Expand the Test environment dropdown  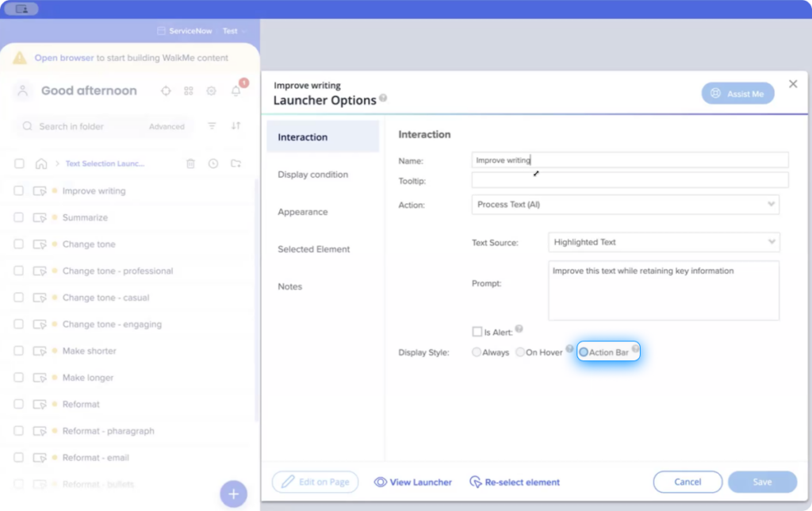[234, 31]
